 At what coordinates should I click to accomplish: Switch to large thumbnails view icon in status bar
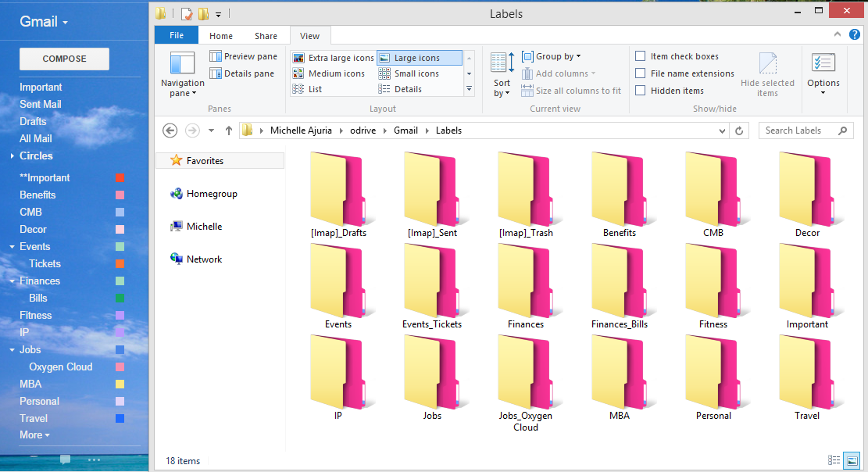852,459
